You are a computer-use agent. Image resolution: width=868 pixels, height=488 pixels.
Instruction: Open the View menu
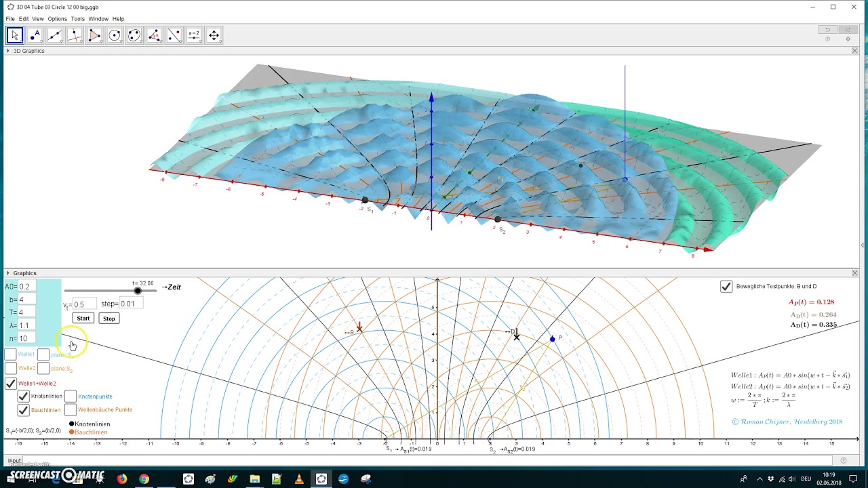[x=38, y=19]
